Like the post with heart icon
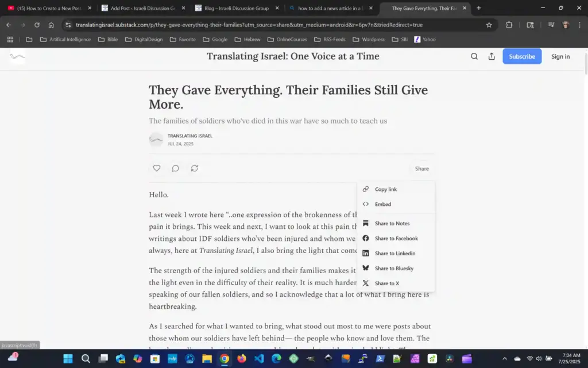The width and height of the screenshot is (588, 368). [156, 168]
